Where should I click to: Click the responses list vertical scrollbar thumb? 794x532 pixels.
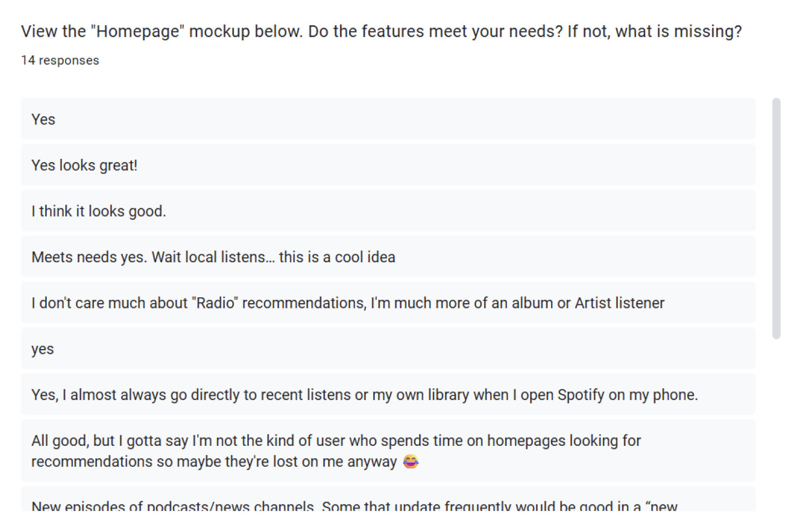click(776, 218)
